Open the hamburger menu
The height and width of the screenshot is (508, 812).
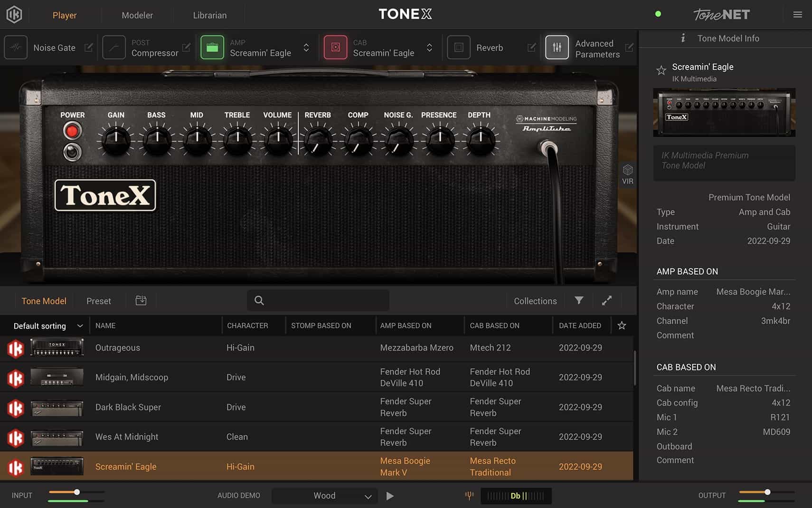click(798, 15)
